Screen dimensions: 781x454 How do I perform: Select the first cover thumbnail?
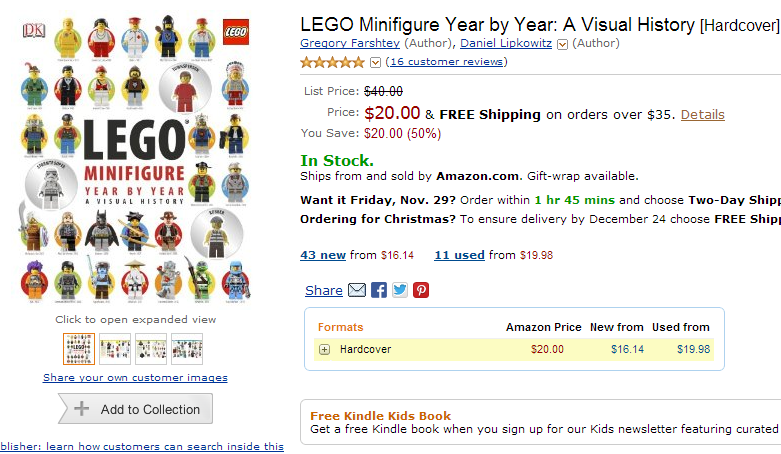coord(79,348)
